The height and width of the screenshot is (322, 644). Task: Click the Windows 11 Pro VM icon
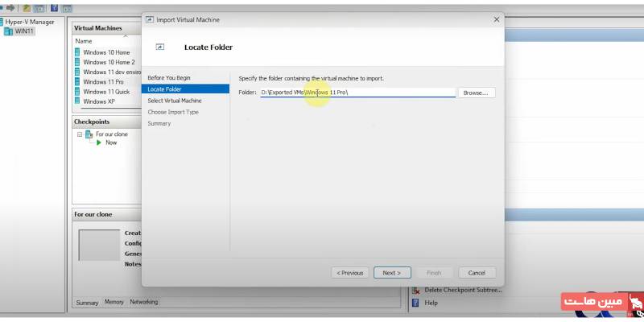coord(77,82)
